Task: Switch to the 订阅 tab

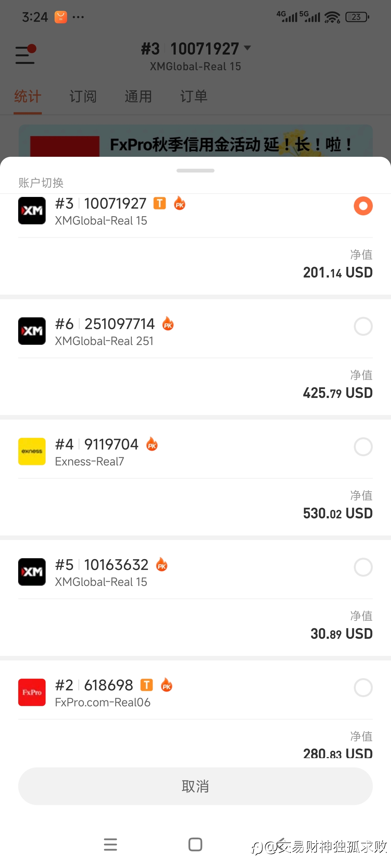Action: point(83,97)
